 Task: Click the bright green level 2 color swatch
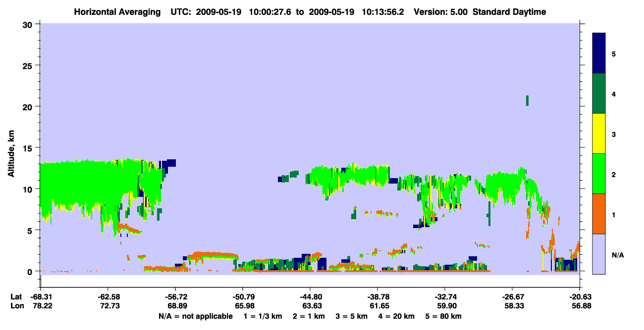pyautogui.click(x=599, y=174)
